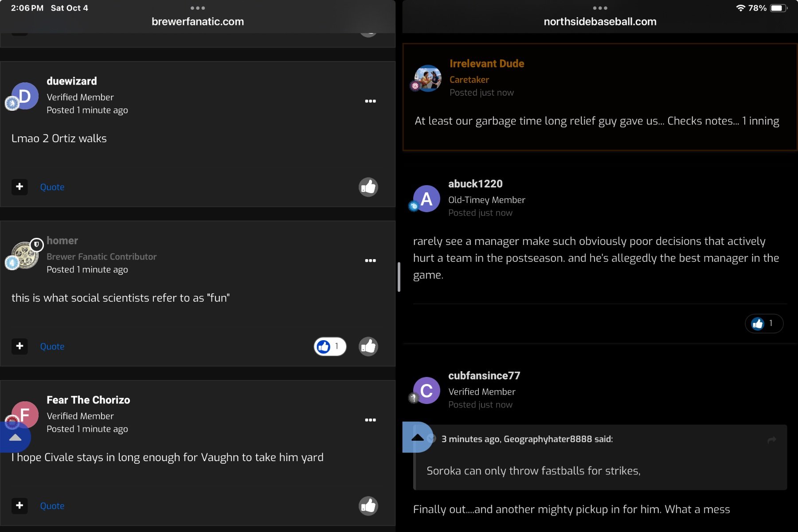Open abuck1220's avatar
Image resolution: width=798 pixels, height=532 pixels.
point(426,199)
